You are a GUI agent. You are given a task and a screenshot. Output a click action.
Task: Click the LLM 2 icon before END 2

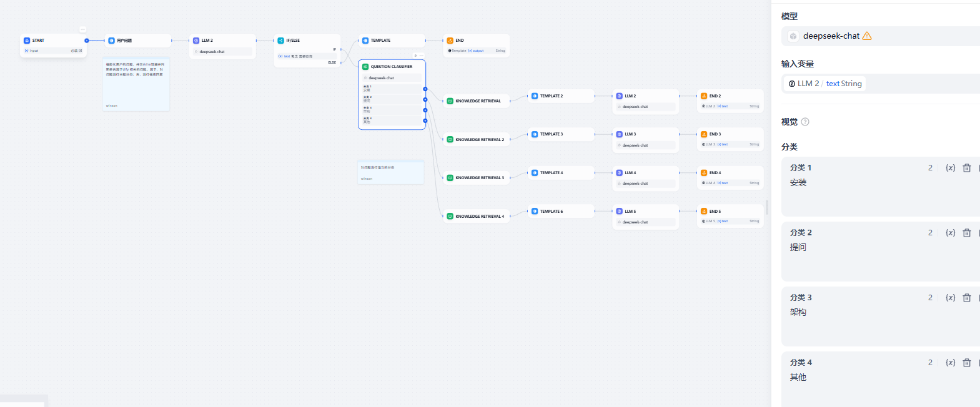tap(620, 96)
